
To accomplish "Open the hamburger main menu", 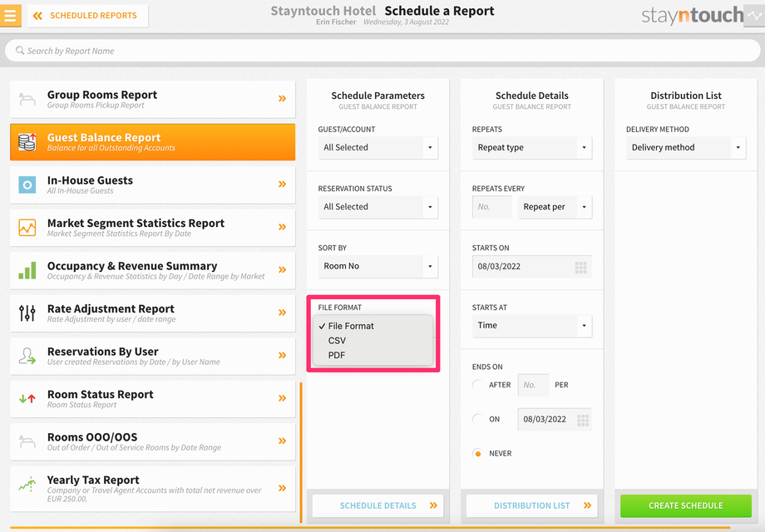I will pos(10,15).
